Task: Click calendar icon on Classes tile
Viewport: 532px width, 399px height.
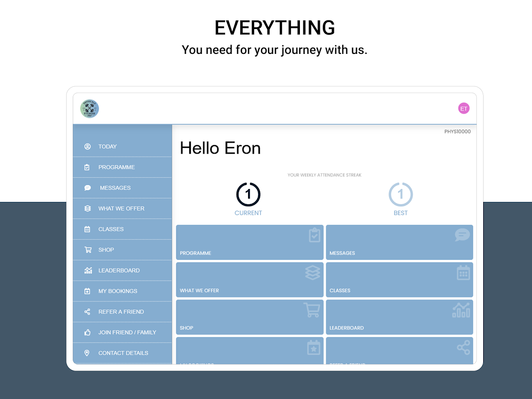Action: pos(463,272)
